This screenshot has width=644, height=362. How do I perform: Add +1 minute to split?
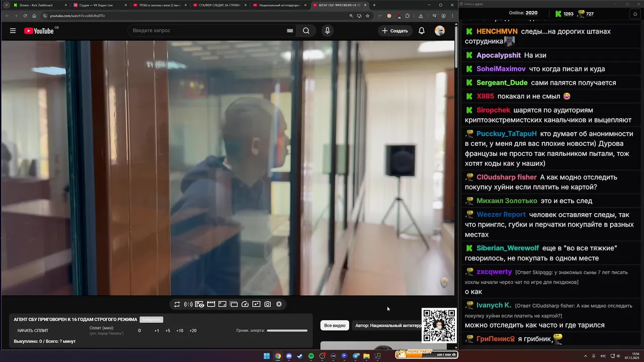[156, 331]
